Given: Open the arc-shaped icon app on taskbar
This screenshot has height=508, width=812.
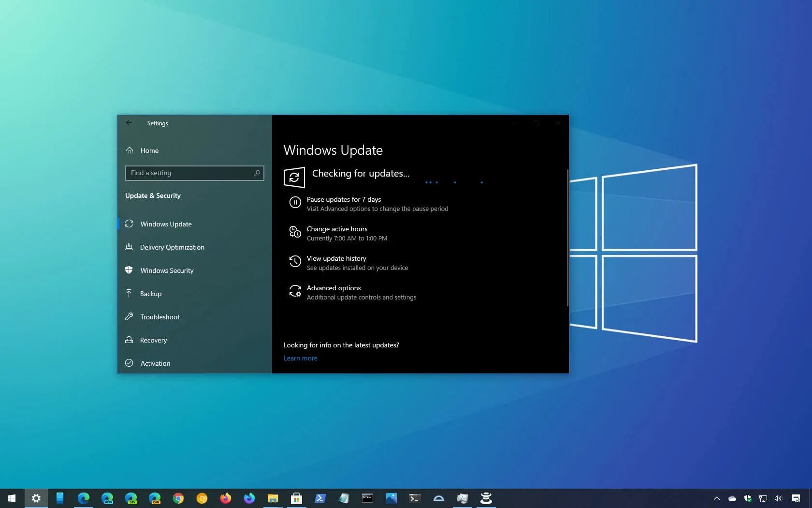Looking at the screenshot, I should pyautogui.click(x=438, y=498).
